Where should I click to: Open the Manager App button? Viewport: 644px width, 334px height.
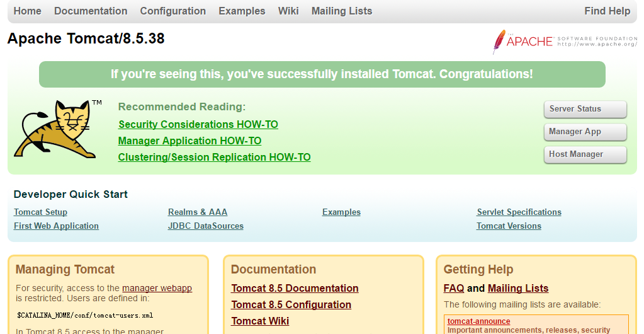[585, 132]
